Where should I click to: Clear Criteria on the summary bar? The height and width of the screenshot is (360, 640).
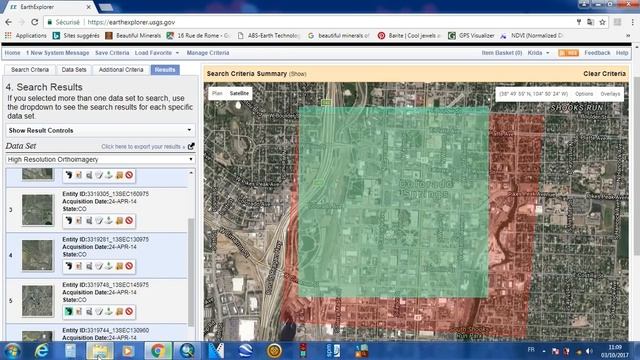[x=604, y=73]
